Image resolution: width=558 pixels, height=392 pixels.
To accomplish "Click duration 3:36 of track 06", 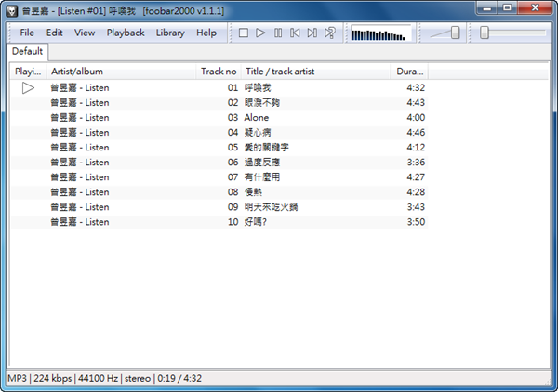I will [x=416, y=163].
